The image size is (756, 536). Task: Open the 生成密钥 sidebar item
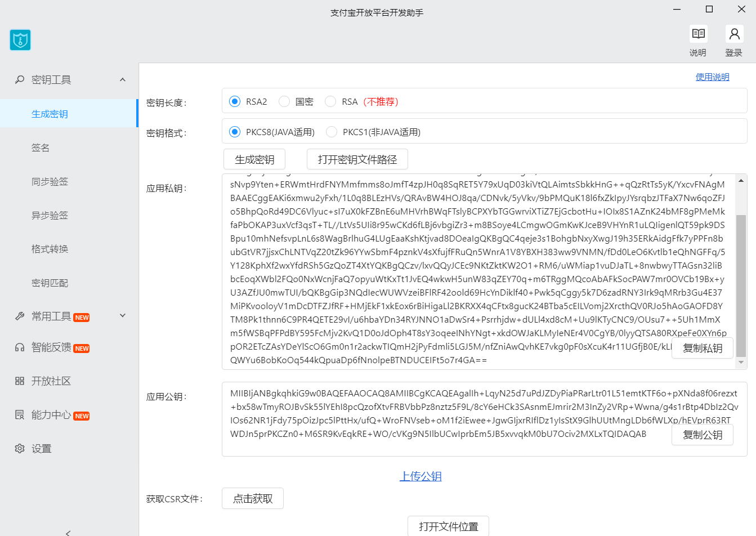69,114
